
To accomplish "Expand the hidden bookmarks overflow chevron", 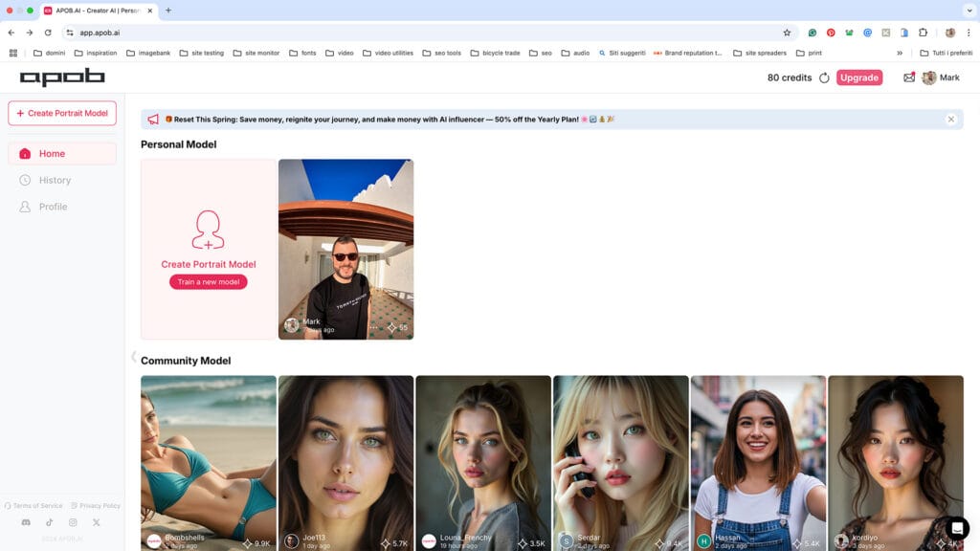I will (899, 53).
